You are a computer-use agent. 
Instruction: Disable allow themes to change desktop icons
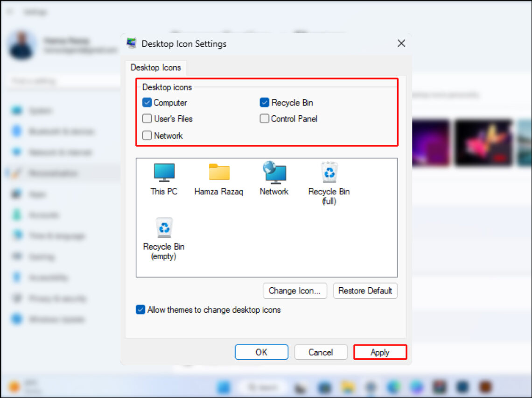click(x=140, y=309)
